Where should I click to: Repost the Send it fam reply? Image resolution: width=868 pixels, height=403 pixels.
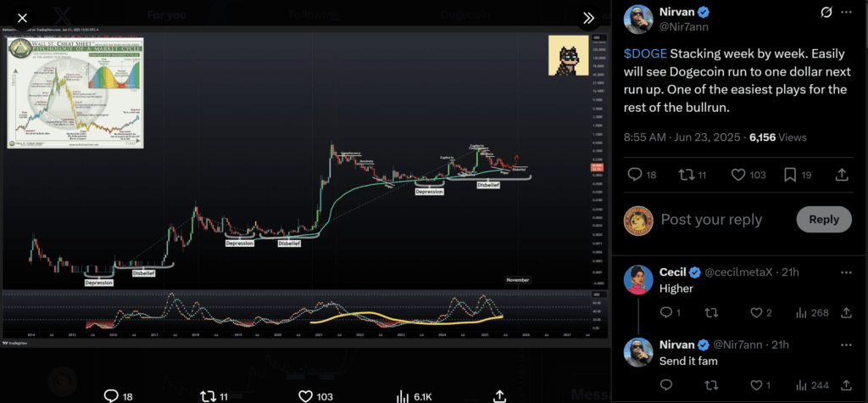[712, 384]
